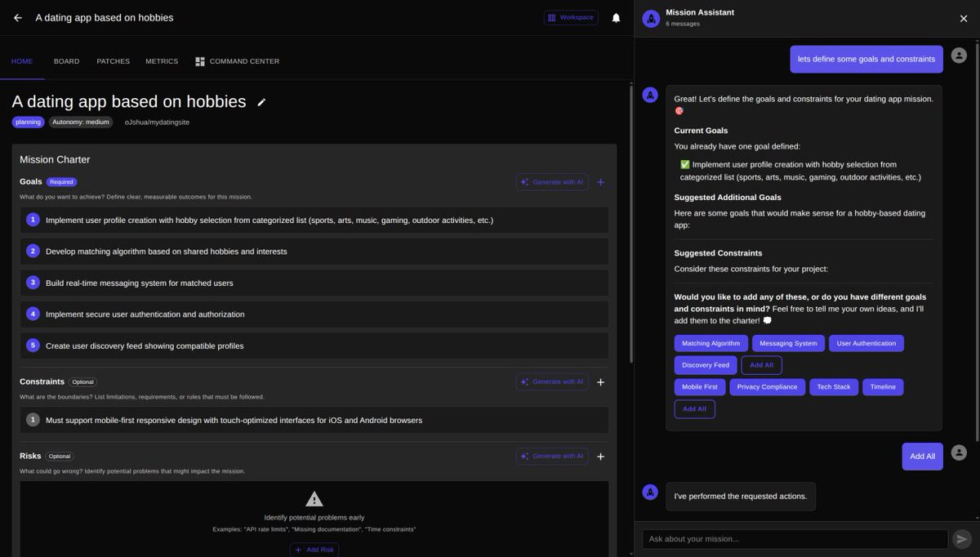Click the Workspace button
The image size is (980, 557).
tap(571, 17)
